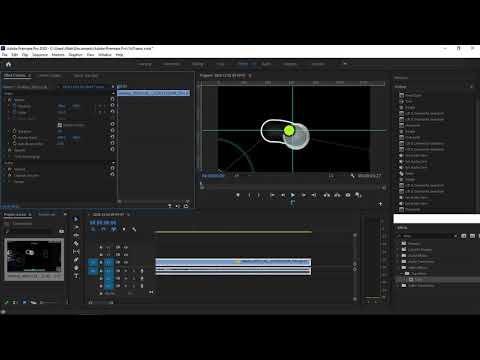Switch to the Editing workspace tab
The height and width of the screenshot is (360, 480).
[x=198, y=64]
